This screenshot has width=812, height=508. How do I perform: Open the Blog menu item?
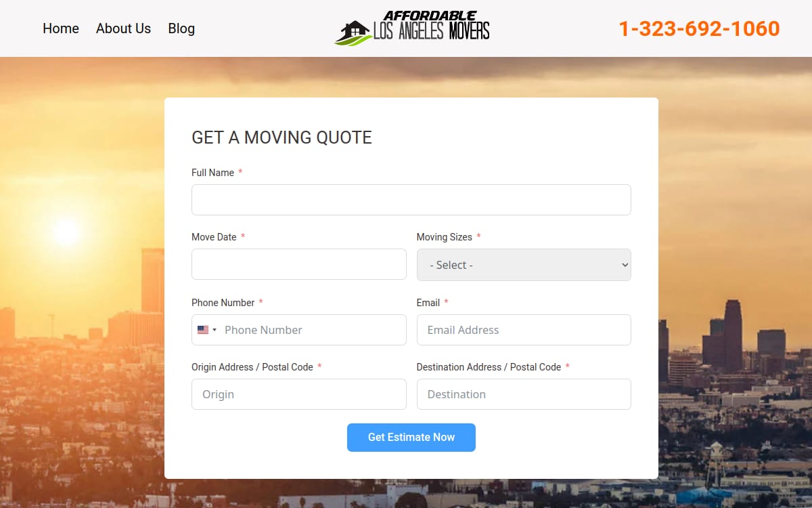point(181,28)
